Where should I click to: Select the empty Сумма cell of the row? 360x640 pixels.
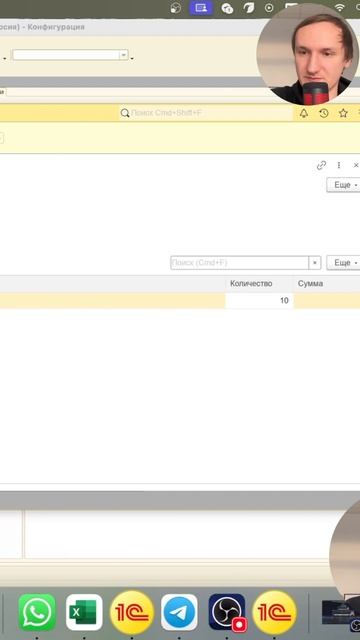coord(327,300)
